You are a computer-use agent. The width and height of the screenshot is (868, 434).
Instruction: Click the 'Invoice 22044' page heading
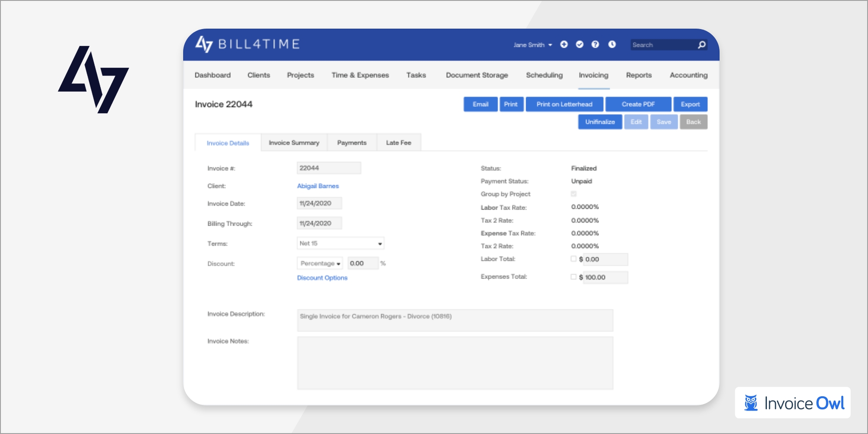point(224,104)
